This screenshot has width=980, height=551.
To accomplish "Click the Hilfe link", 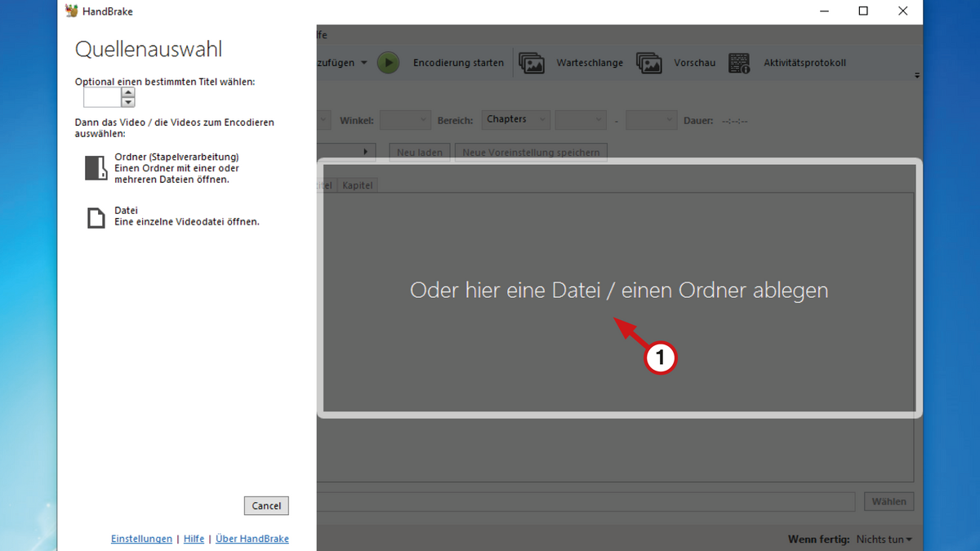I will tap(194, 539).
